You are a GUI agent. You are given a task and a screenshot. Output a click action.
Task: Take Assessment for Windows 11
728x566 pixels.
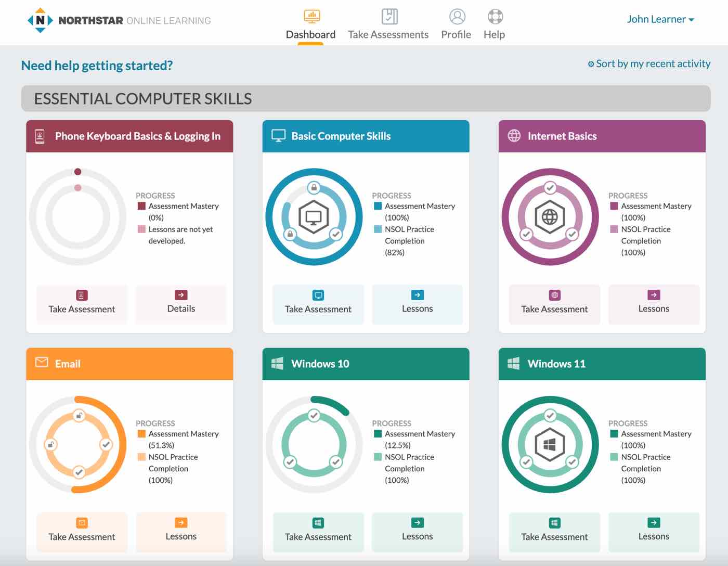point(554,532)
